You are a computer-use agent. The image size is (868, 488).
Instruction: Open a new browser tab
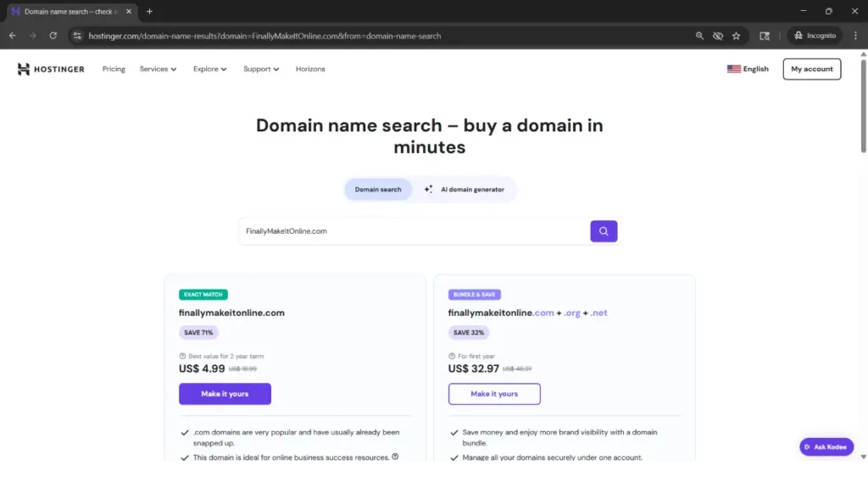pyautogui.click(x=150, y=12)
